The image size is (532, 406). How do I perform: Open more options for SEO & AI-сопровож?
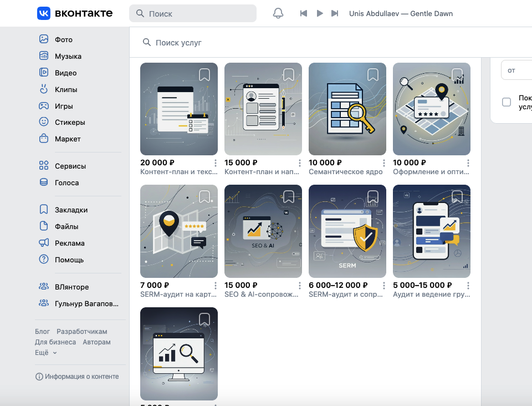click(x=300, y=285)
